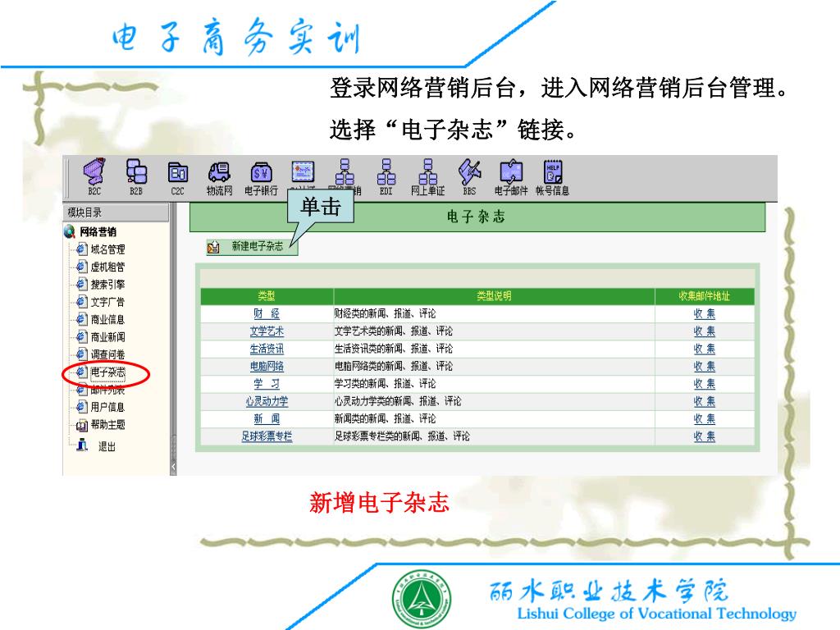This screenshot has width=840, height=630.
Task: Open the 新 闻 magazine type link
Action: 267,418
